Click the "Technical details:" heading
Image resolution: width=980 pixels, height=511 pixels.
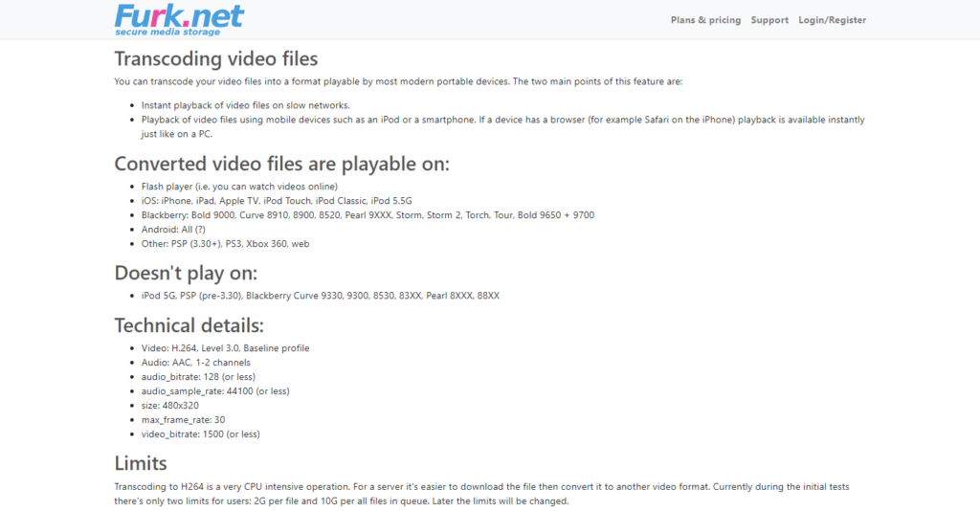click(189, 325)
